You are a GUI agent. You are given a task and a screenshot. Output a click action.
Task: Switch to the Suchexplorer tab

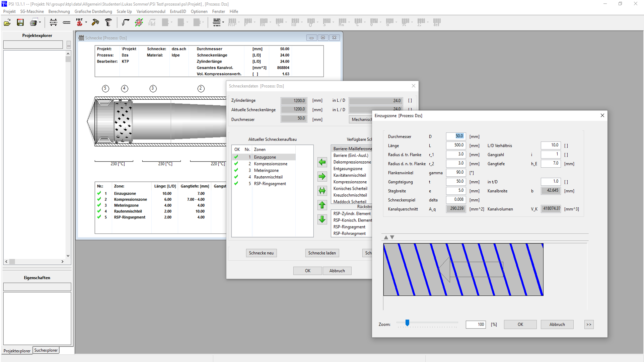pyautogui.click(x=46, y=350)
